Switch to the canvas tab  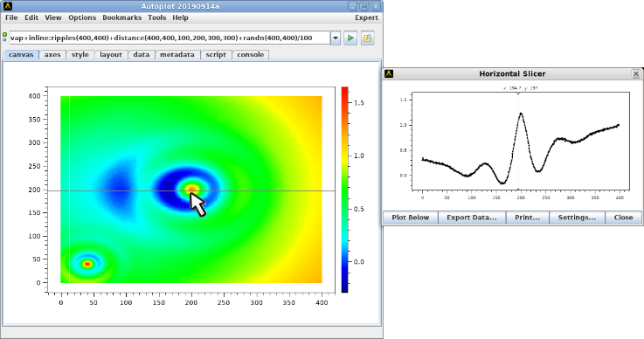click(x=21, y=55)
